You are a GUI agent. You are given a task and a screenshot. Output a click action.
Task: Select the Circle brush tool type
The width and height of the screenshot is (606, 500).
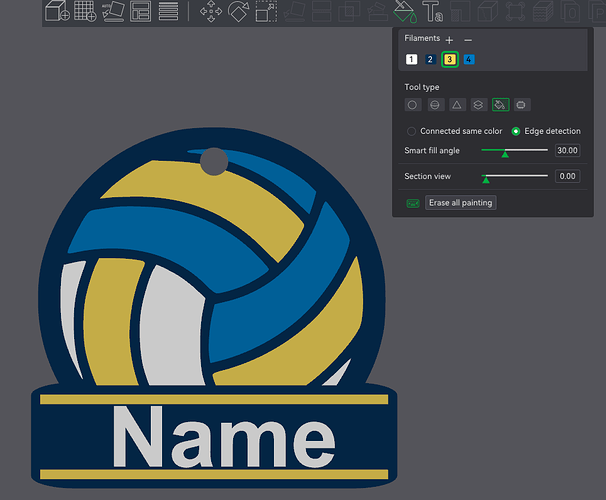[412, 105]
